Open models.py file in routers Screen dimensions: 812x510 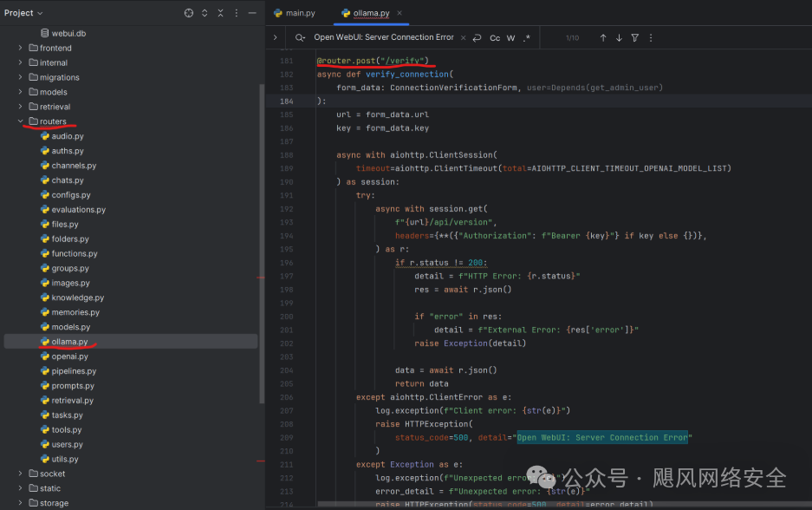pos(65,327)
